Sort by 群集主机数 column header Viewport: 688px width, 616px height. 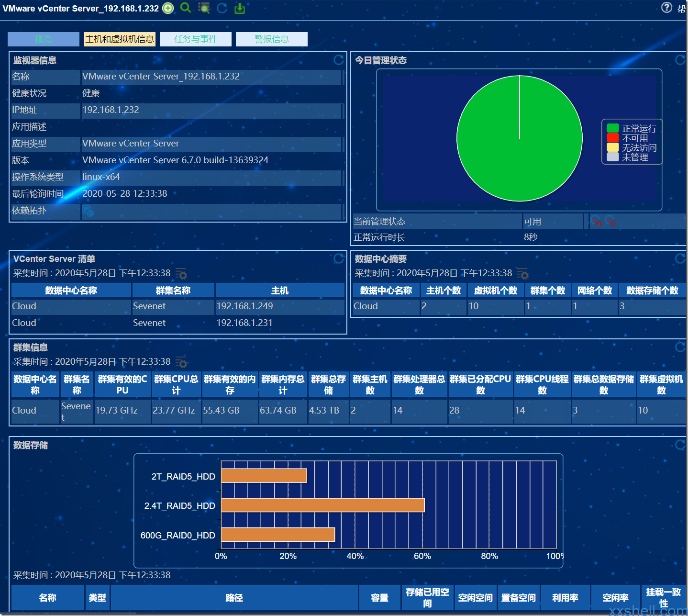point(370,384)
